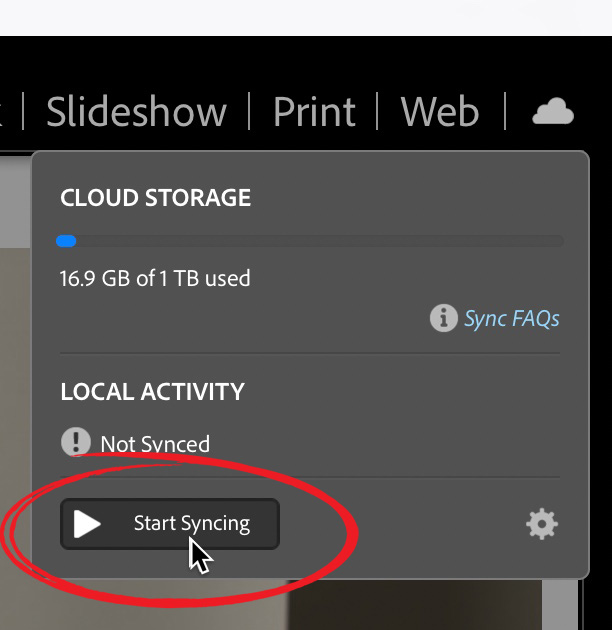Image resolution: width=612 pixels, height=630 pixels.
Task: Click the info icon beside Sync FAQs
Action: [x=444, y=318]
